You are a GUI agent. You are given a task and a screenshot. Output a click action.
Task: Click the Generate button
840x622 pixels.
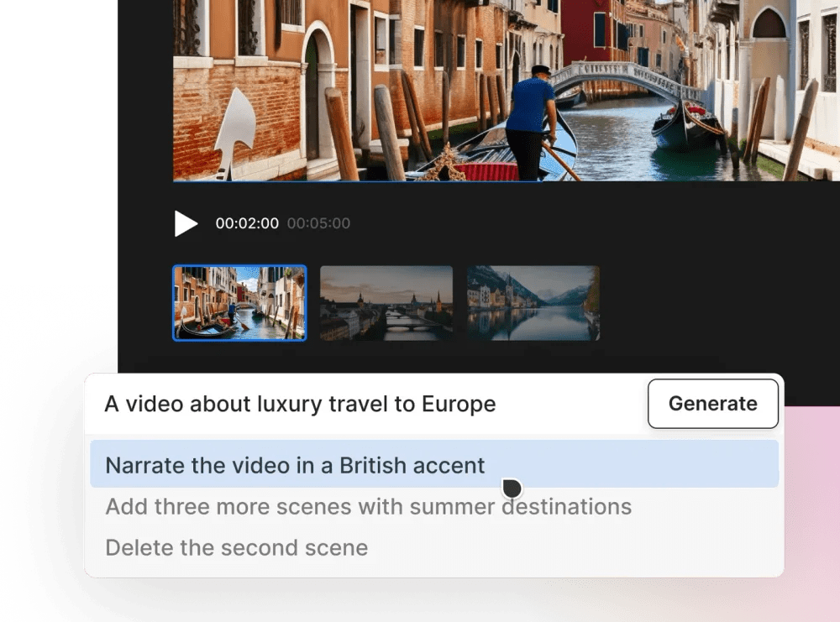[x=712, y=404]
